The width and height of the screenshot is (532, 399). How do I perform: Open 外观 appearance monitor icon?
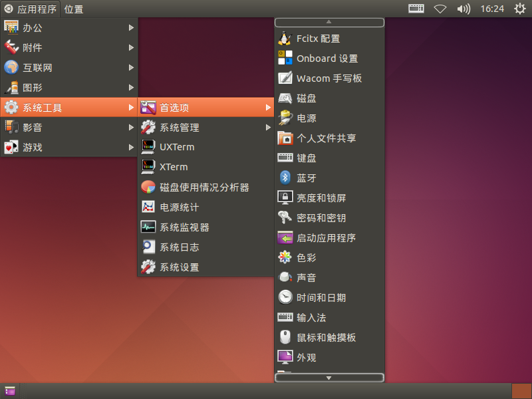(285, 357)
